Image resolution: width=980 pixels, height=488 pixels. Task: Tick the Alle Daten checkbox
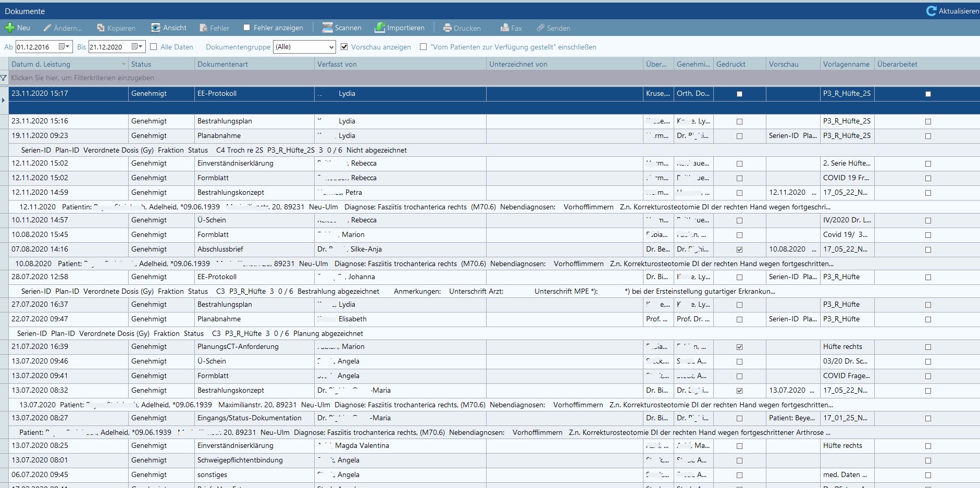pos(154,47)
